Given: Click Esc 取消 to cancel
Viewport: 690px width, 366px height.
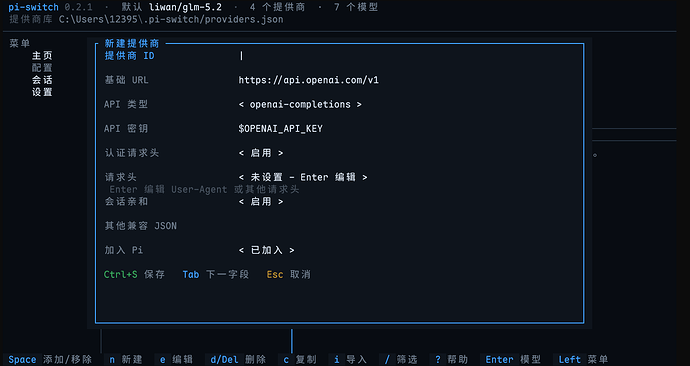Looking at the screenshot, I should [x=289, y=274].
